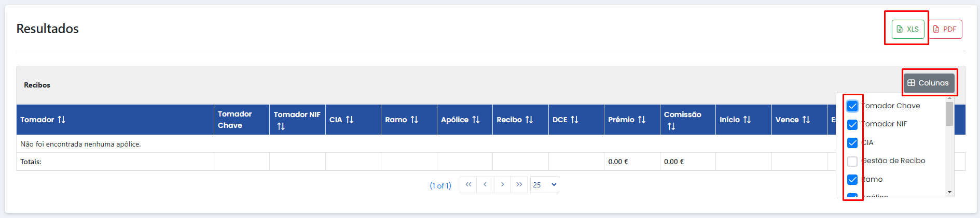Sort by Prémio column arrows
The width and height of the screenshot is (980, 218).
[642, 120]
